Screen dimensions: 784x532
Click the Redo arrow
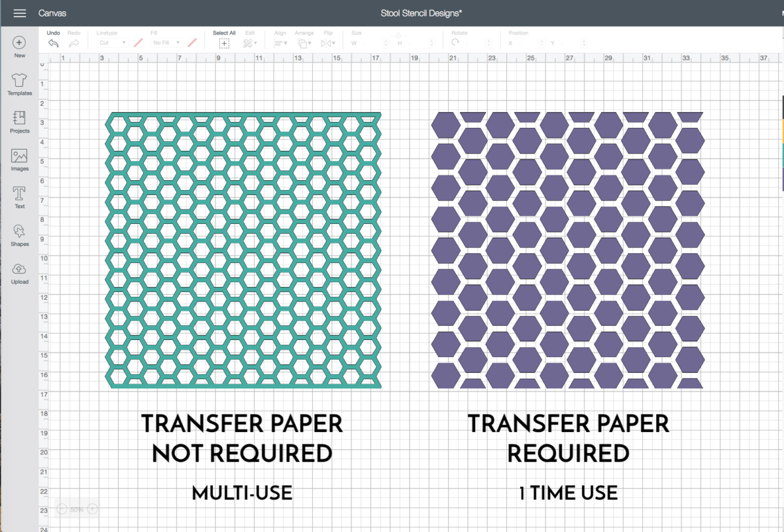click(74, 42)
